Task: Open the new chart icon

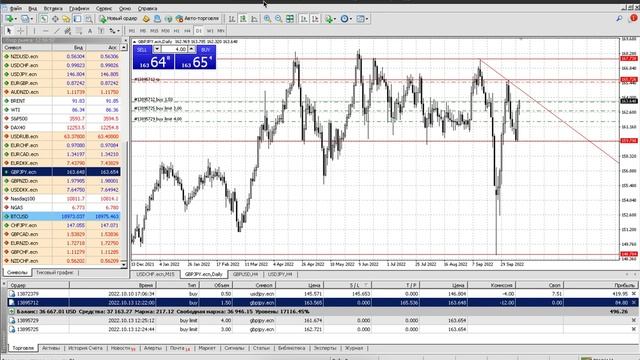Action: point(9,19)
